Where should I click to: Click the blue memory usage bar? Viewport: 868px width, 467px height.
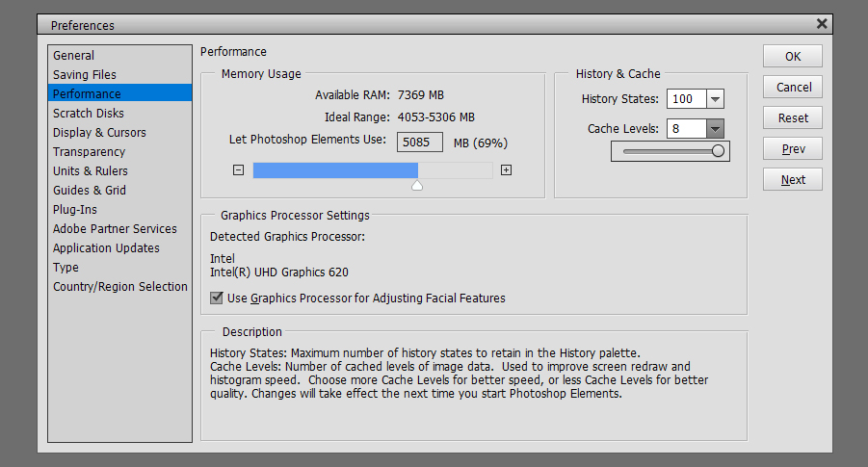click(x=335, y=169)
